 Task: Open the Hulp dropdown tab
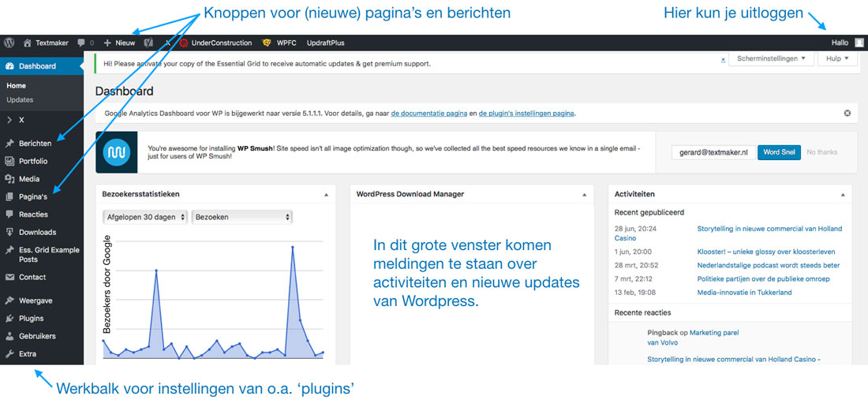[x=837, y=58]
